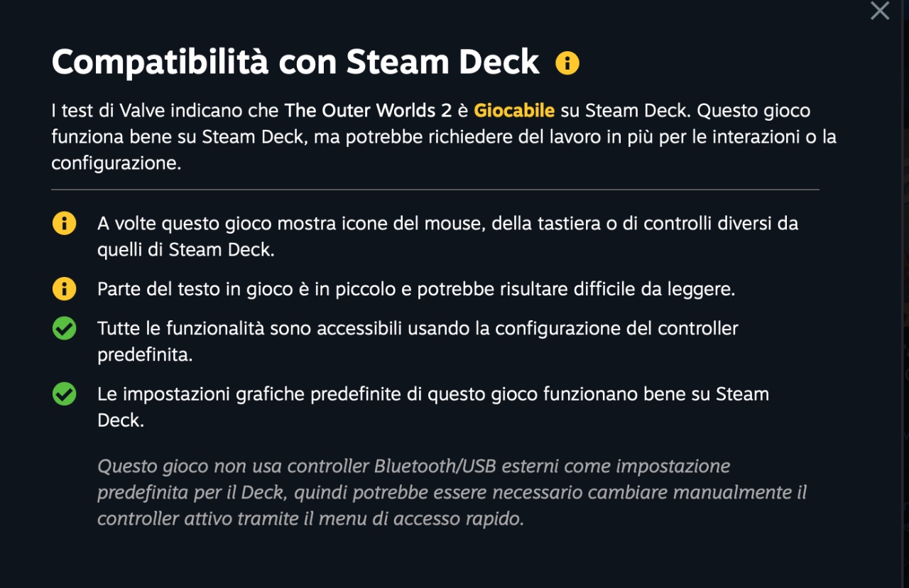This screenshot has height=588, width=909.
Task: Click the word "configurazione." ending the summary
Action: point(116,163)
